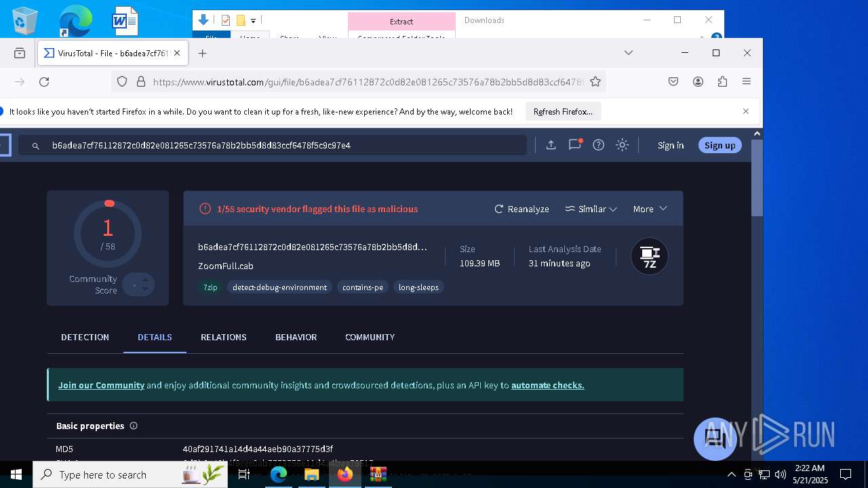Open the Firefox account icon
The image size is (868, 488).
pyautogui.click(x=698, y=82)
